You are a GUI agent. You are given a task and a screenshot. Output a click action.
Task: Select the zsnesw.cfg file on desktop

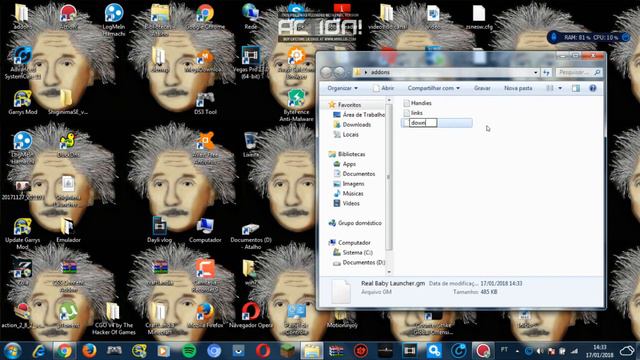(479, 18)
